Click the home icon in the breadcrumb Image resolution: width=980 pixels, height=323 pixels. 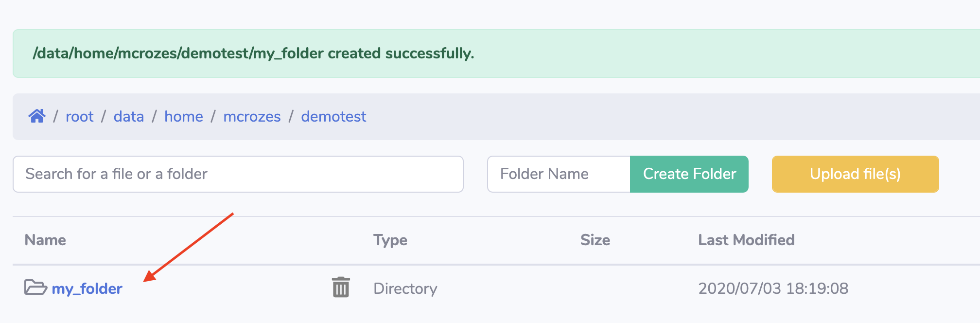37,116
